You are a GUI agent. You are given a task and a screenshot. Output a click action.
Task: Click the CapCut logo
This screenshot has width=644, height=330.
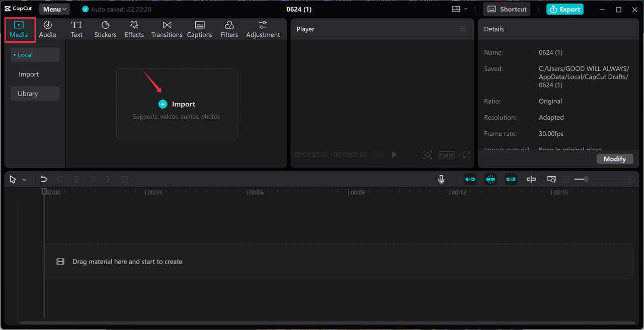pyautogui.click(x=19, y=9)
